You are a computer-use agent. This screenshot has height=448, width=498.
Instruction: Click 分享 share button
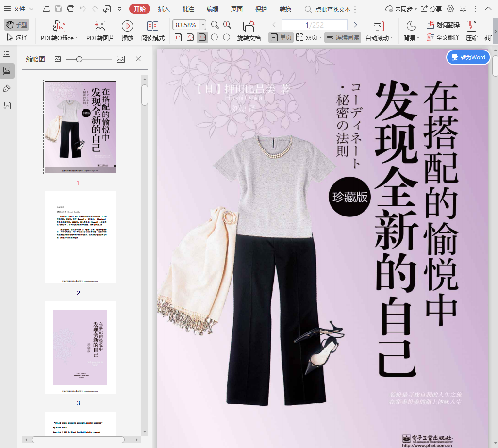point(431,9)
